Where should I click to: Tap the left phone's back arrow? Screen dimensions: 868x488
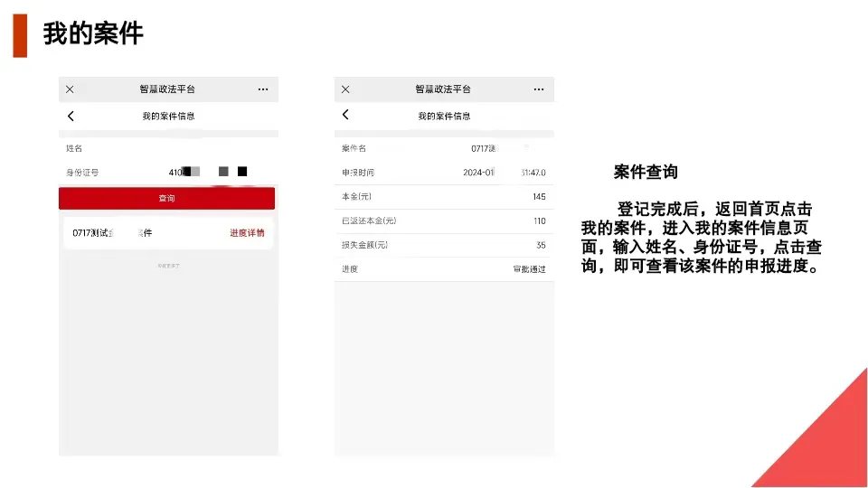[71, 116]
